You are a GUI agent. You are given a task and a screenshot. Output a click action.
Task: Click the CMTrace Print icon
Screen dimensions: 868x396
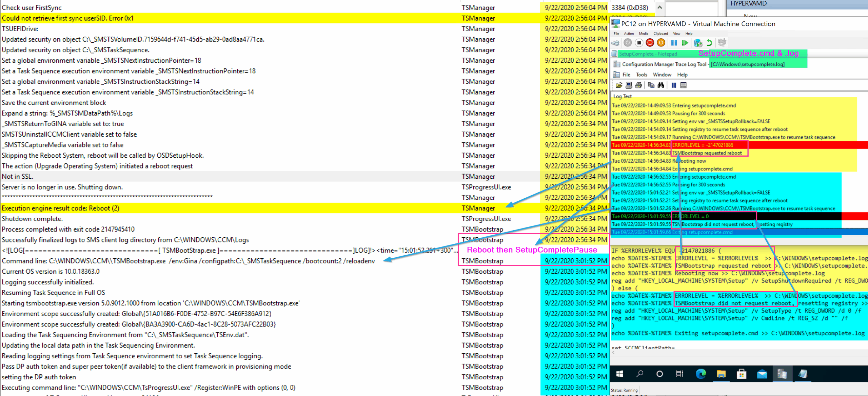[638, 85]
